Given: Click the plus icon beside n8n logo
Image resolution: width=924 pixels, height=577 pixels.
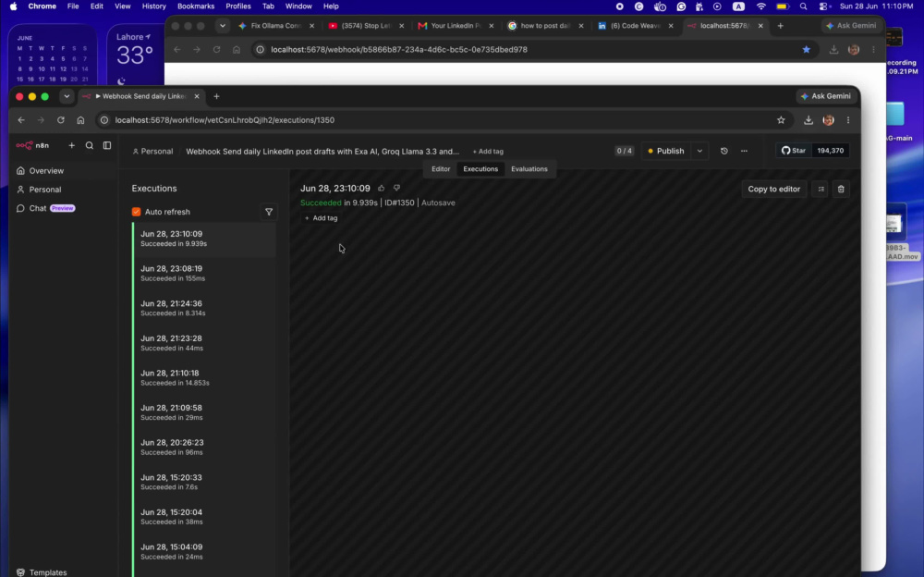Looking at the screenshot, I should 71,145.
